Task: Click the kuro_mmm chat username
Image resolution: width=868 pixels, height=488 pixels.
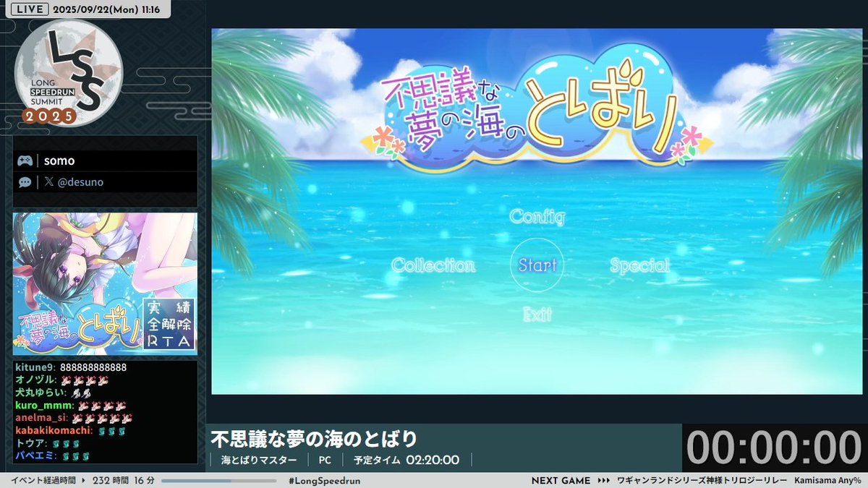Action: pyautogui.click(x=43, y=405)
